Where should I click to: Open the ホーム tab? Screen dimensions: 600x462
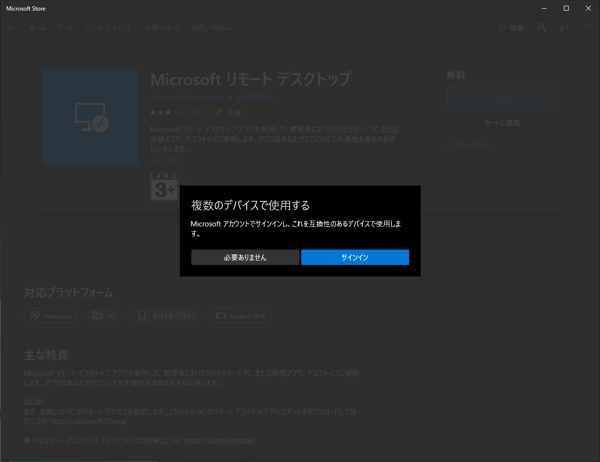pyautogui.click(x=37, y=28)
